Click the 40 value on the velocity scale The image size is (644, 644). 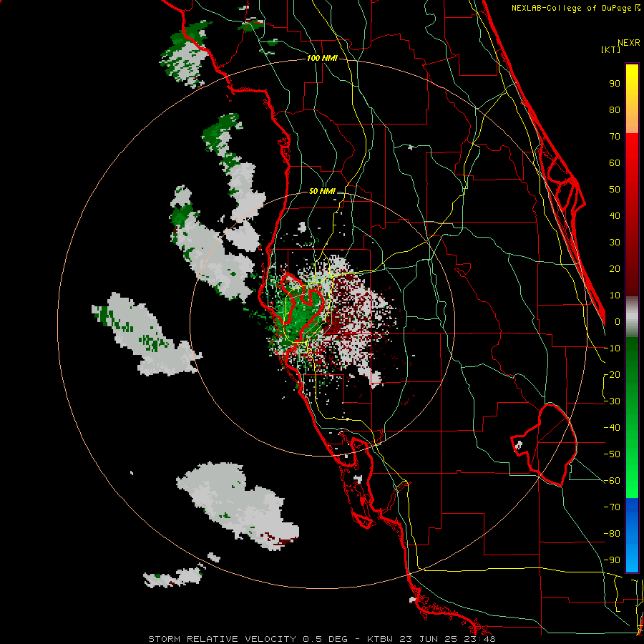(x=615, y=216)
